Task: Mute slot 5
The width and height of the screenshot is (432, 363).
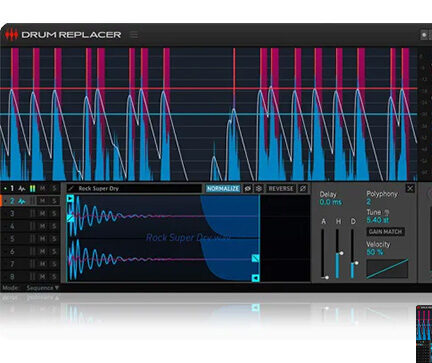Action: [42, 239]
